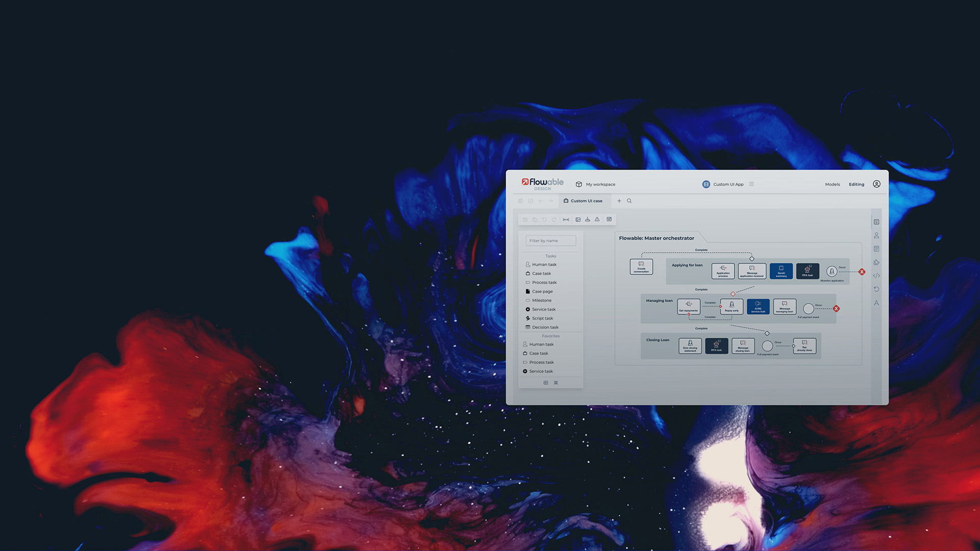Screen dimensions: 980x551
Task: Open the user account icon
Action: (x=876, y=184)
